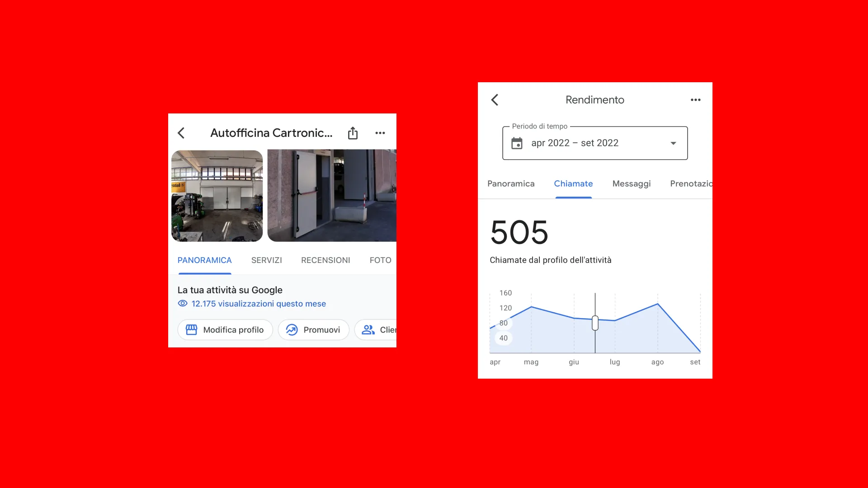Expand the time period dropdown arrow
The image size is (868, 488).
click(x=673, y=143)
